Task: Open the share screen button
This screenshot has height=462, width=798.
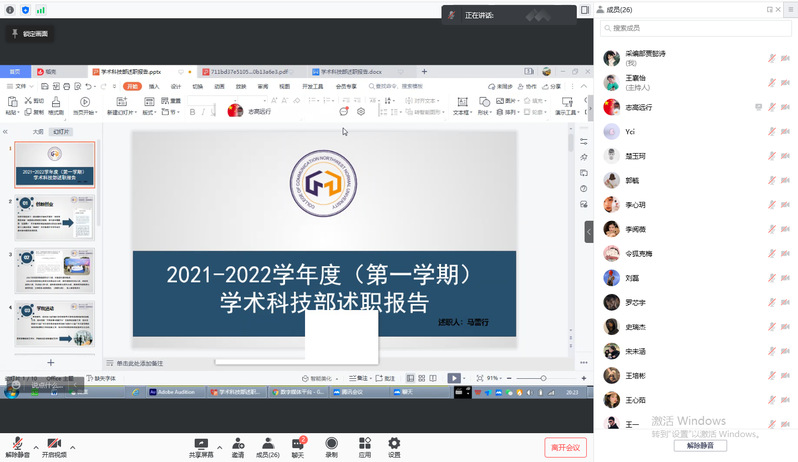Action: coord(201,443)
